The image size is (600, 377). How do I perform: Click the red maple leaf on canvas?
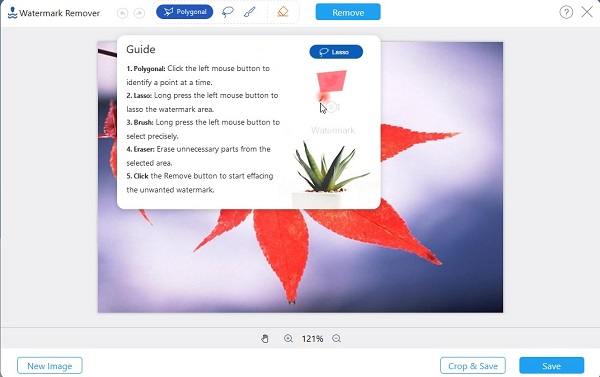pyautogui.click(x=281, y=245)
